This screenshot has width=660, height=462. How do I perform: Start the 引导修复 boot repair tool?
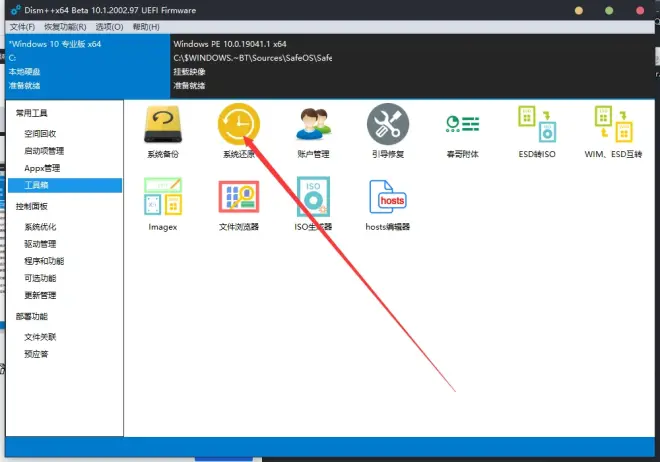pyautogui.click(x=388, y=132)
